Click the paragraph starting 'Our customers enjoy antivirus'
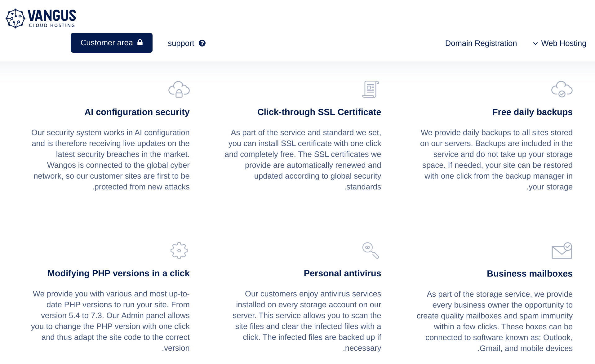Image resolution: width=595 pixels, height=364 pixels. (x=307, y=321)
